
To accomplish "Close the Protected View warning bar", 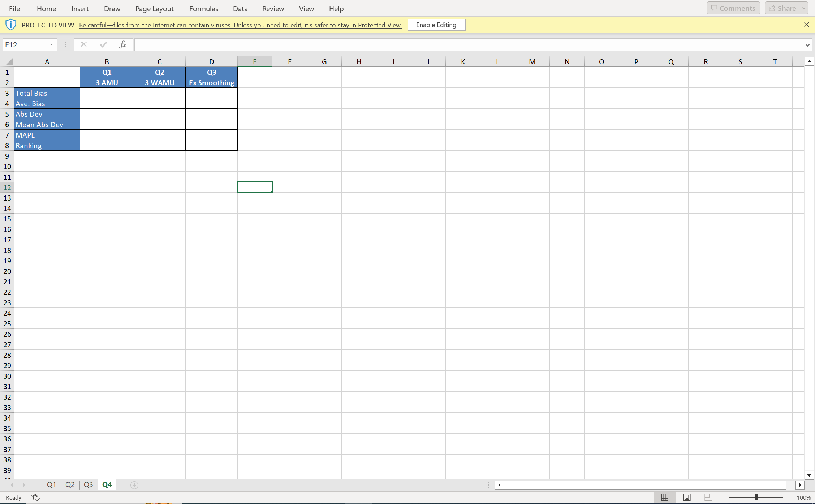I will 806,25.
